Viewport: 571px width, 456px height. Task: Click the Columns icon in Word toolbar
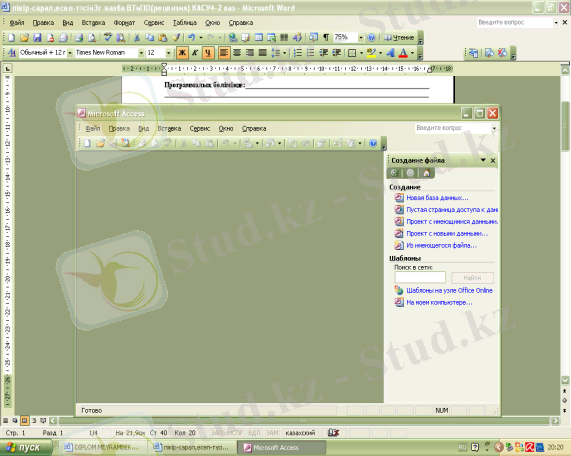(x=284, y=38)
